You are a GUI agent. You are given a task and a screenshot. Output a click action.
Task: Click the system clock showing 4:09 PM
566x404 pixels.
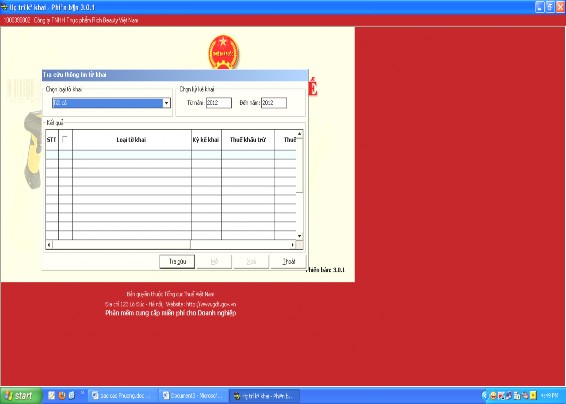[x=549, y=396]
